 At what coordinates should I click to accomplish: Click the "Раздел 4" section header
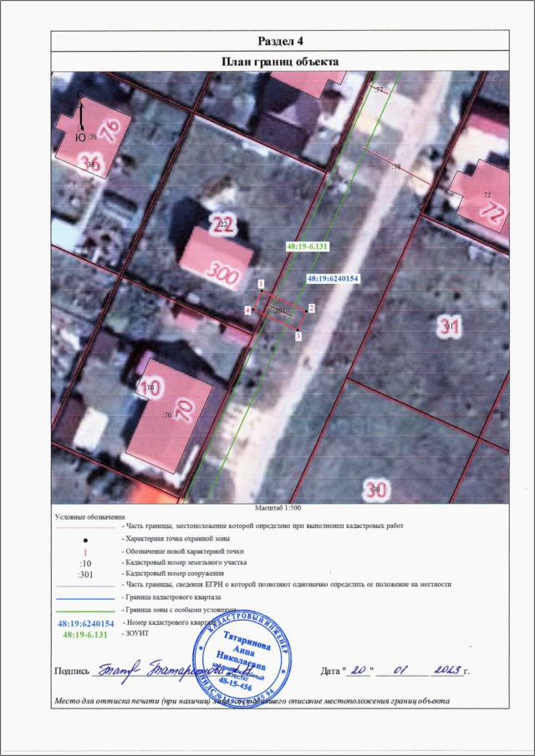point(279,42)
